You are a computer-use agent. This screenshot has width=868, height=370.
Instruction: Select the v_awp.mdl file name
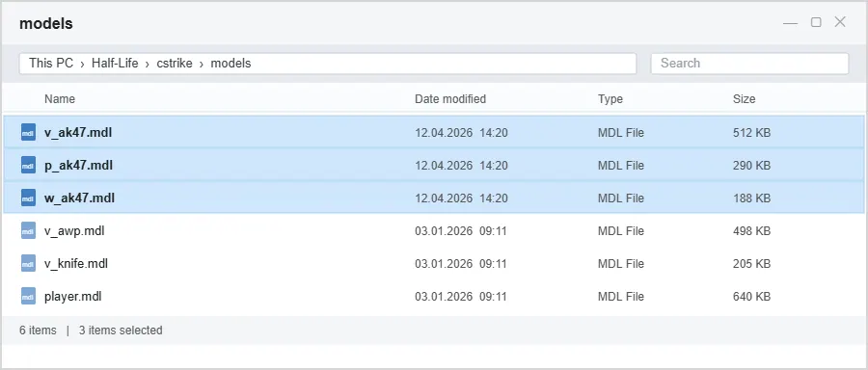[74, 230]
